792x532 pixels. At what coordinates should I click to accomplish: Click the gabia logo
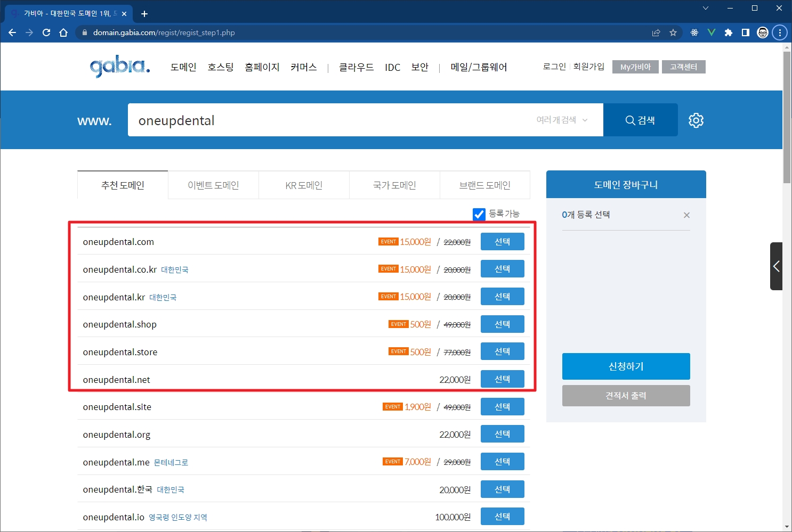coord(120,67)
